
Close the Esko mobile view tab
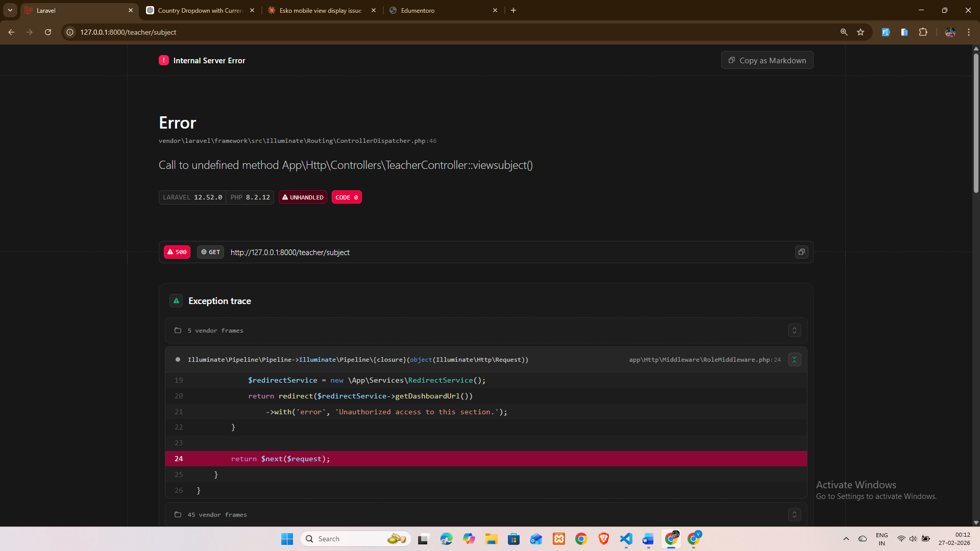[374, 10]
